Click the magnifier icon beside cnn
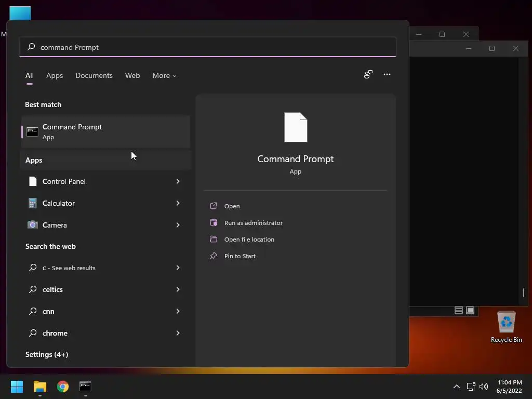 33,311
